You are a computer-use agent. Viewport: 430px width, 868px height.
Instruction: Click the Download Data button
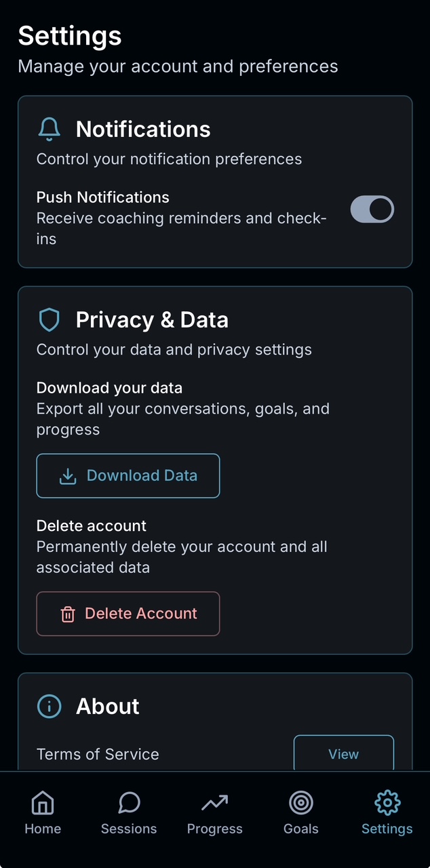tap(128, 475)
